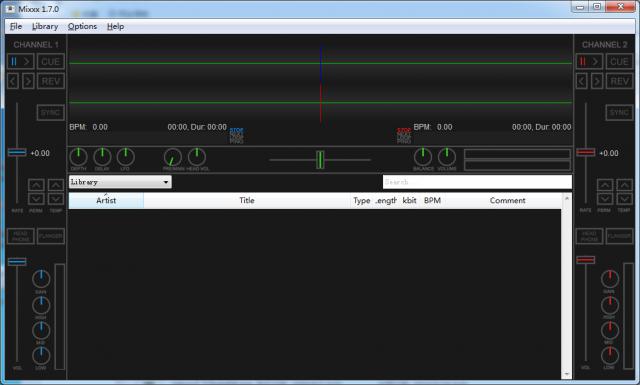Toggle Channel 1 FLANGER button
Image resolution: width=640 pixels, height=385 pixels.
click(51, 236)
